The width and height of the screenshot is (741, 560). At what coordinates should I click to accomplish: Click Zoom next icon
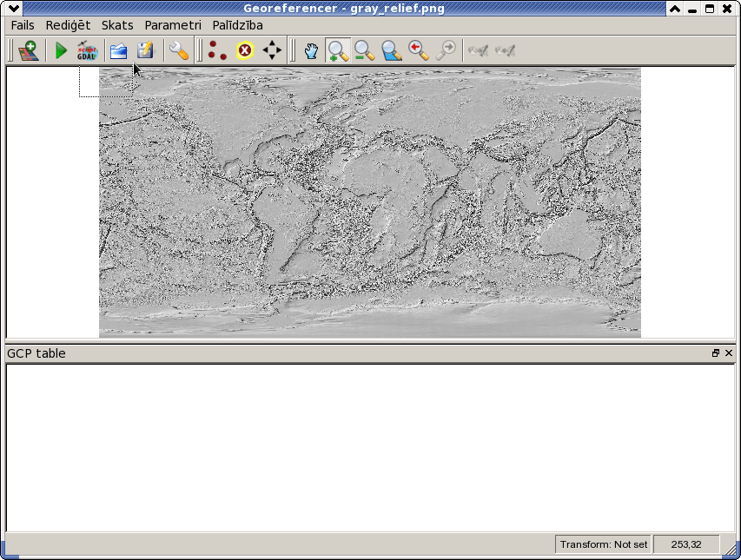click(x=447, y=50)
